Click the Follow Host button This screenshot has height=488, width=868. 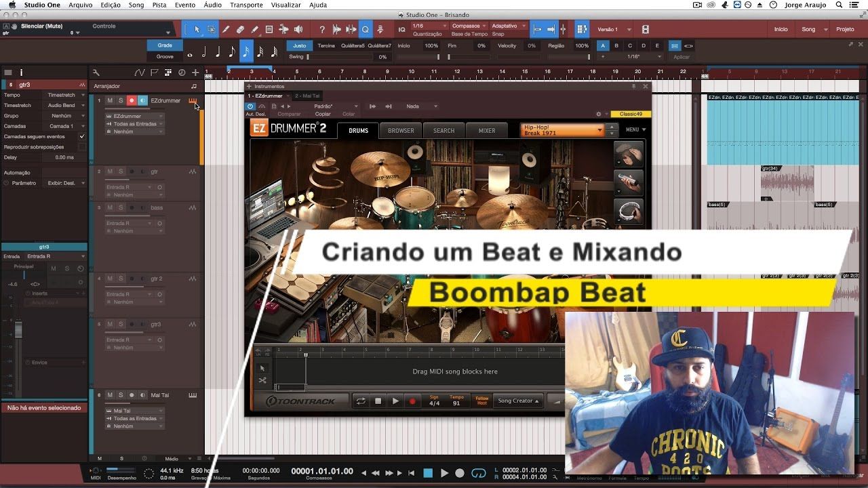(482, 401)
